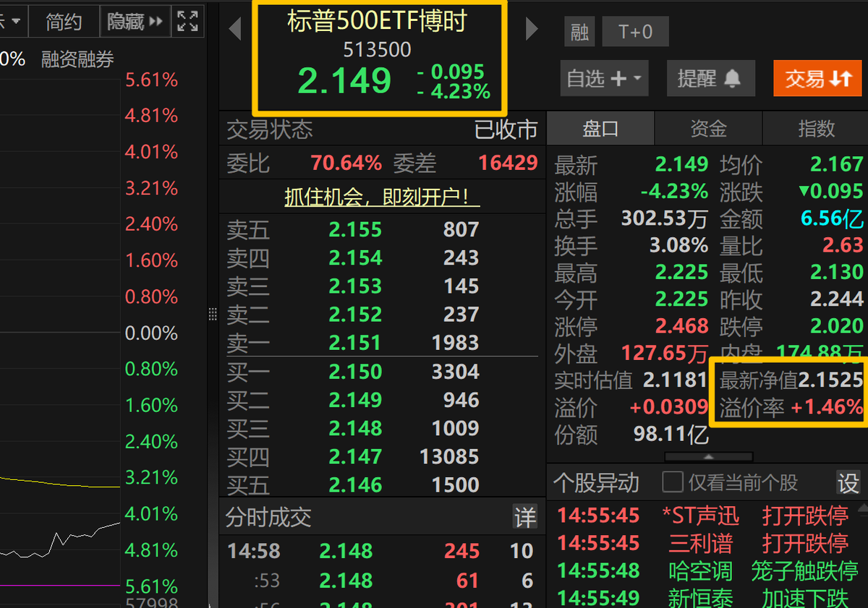
Task: Switch to the 指数 tab
Action: [x=814, y=128]
